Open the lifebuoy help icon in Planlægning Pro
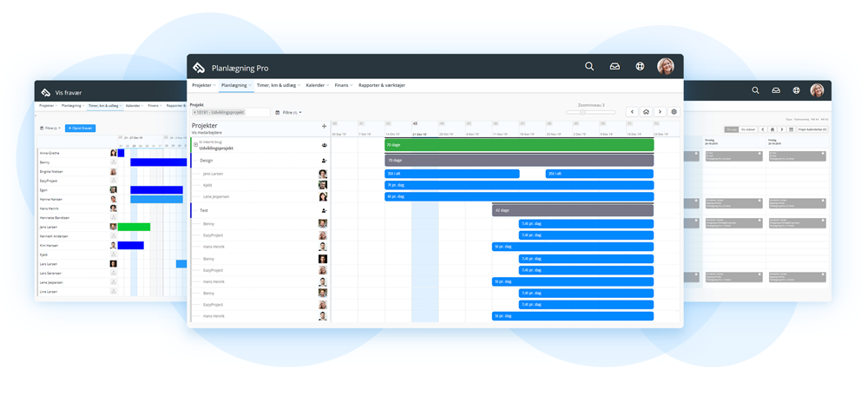 (640, 66)
